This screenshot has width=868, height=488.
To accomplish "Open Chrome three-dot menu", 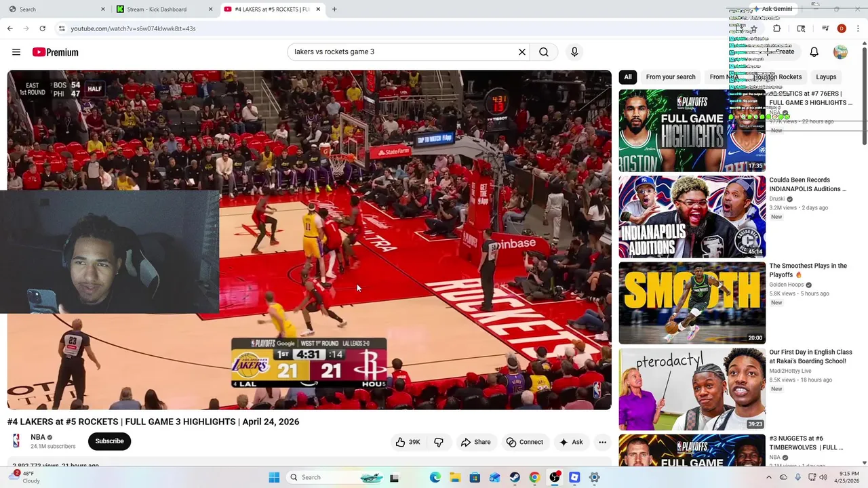I will (858, 28).
